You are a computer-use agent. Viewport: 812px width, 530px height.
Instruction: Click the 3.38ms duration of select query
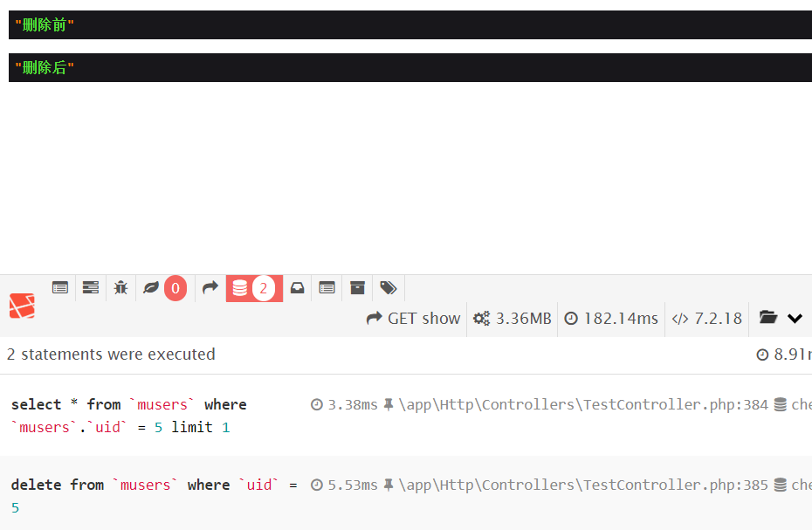pos(344,404)
